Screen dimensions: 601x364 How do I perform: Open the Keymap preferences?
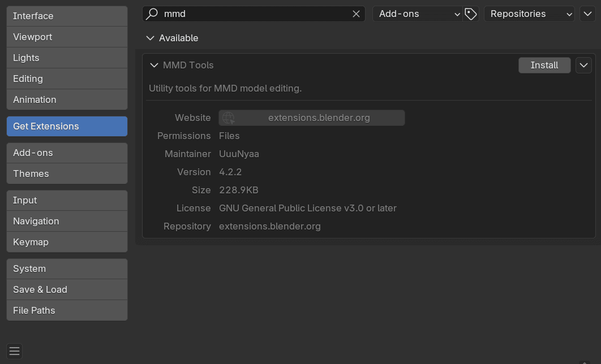(x=67, y=242)
